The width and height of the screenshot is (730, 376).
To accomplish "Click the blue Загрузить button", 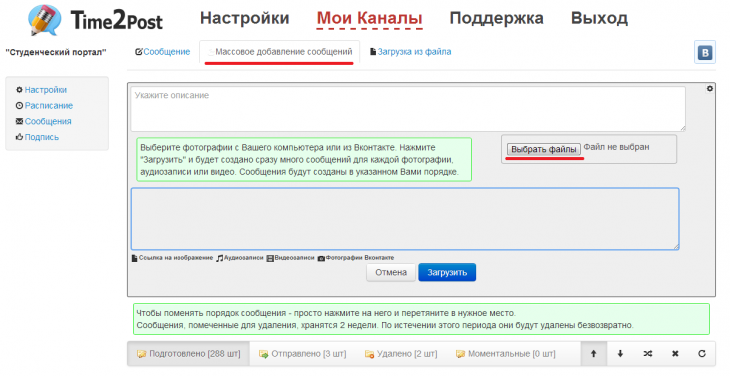I will 447,273.
